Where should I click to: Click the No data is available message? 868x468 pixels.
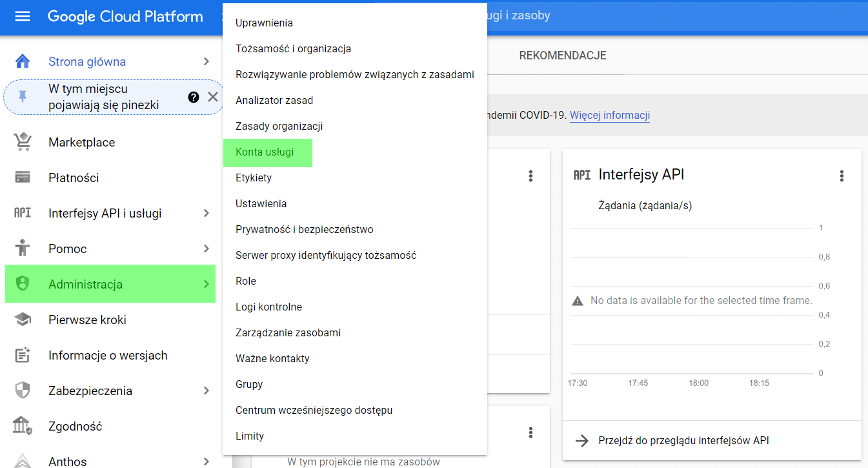701,300
